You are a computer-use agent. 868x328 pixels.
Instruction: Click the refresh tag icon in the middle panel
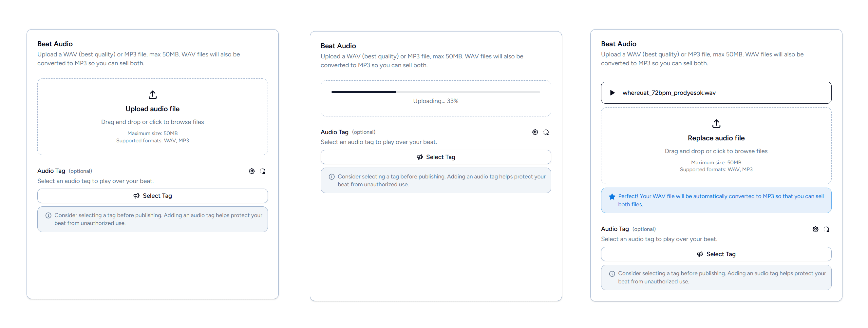pyautogui.click(x=546, y=132)
